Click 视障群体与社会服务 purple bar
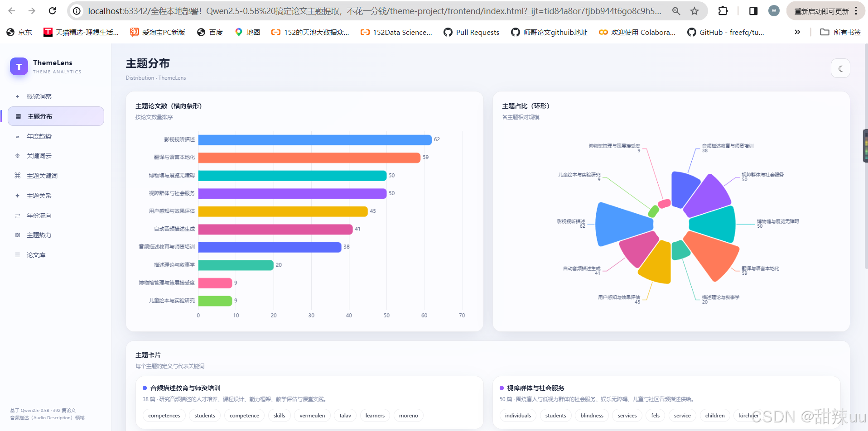This screenshot has width=868, height=431. (x=292, y=193)
